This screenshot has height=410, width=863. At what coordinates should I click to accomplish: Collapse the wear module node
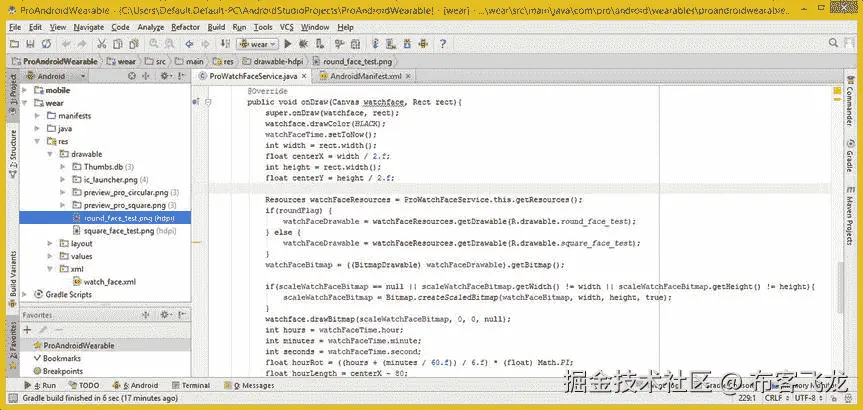tap(25, 103)
